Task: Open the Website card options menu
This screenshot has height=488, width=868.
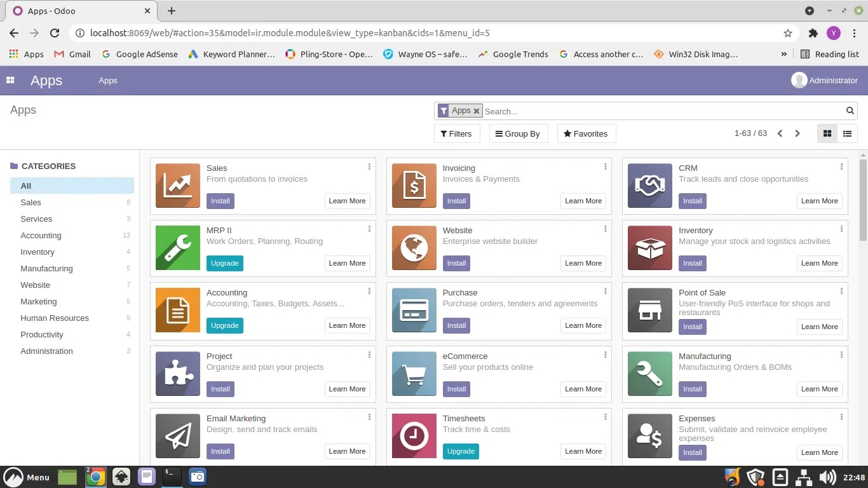Action: [x=606, y=229]
